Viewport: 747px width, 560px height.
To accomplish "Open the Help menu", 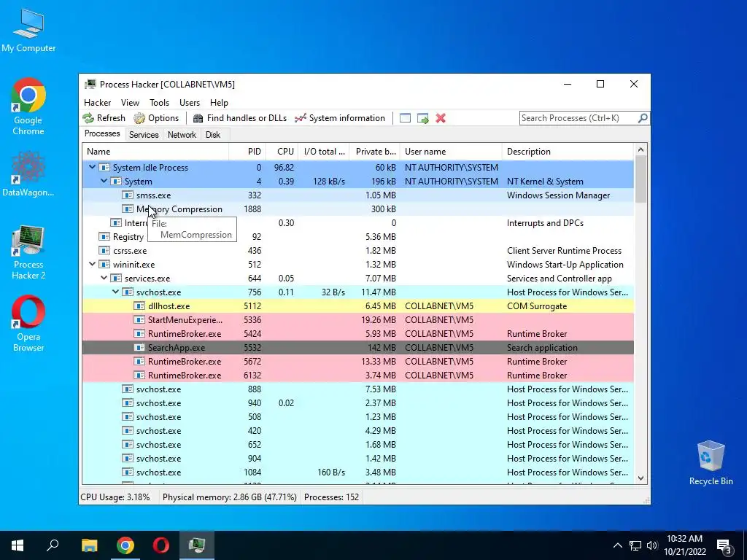I will click(x=219, y=103).
